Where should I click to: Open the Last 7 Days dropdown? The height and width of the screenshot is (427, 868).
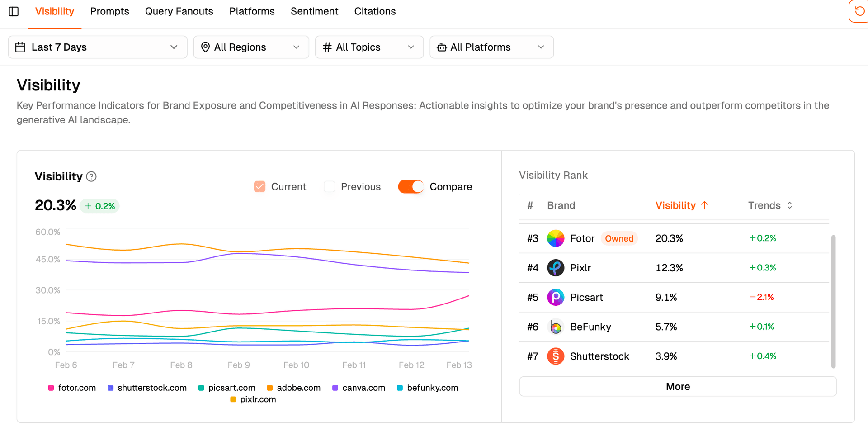[98, 47]
